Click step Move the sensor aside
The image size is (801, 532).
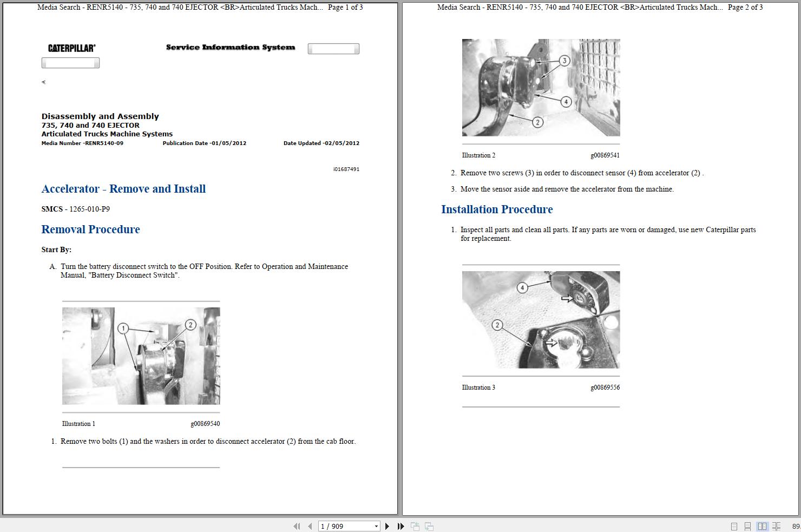pyautogui.click(x=567, y=189)
